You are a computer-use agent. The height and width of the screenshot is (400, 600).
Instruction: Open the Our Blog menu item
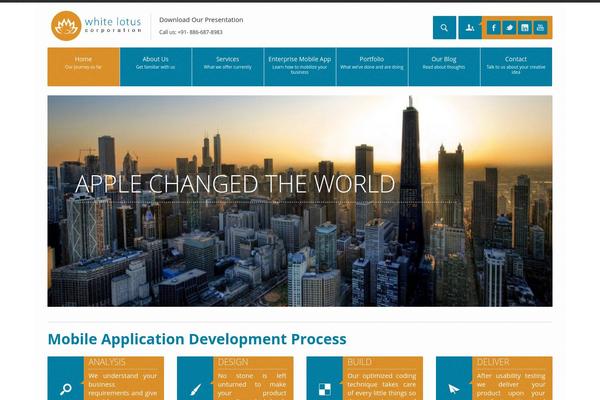click(x=444, y=67)
